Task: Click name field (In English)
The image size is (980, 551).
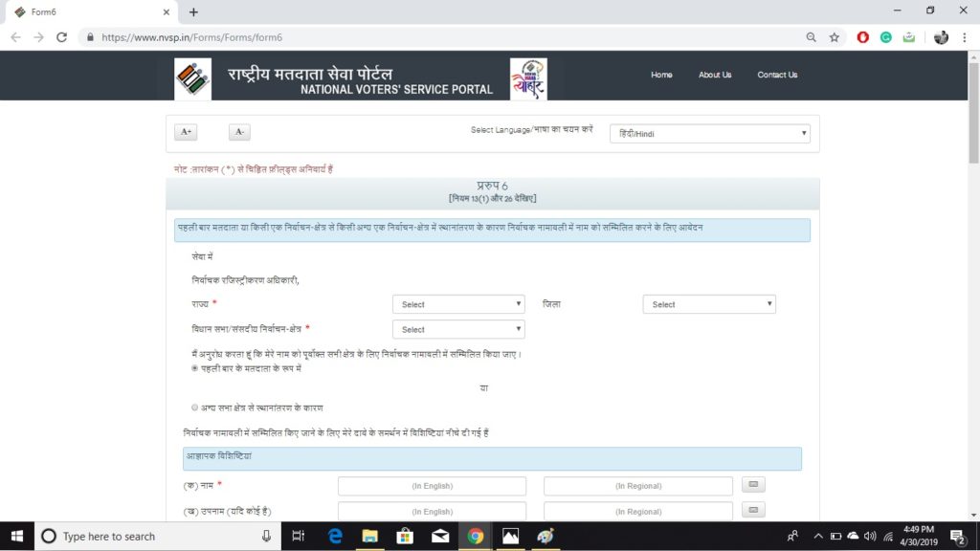Action: coord(432,485)
